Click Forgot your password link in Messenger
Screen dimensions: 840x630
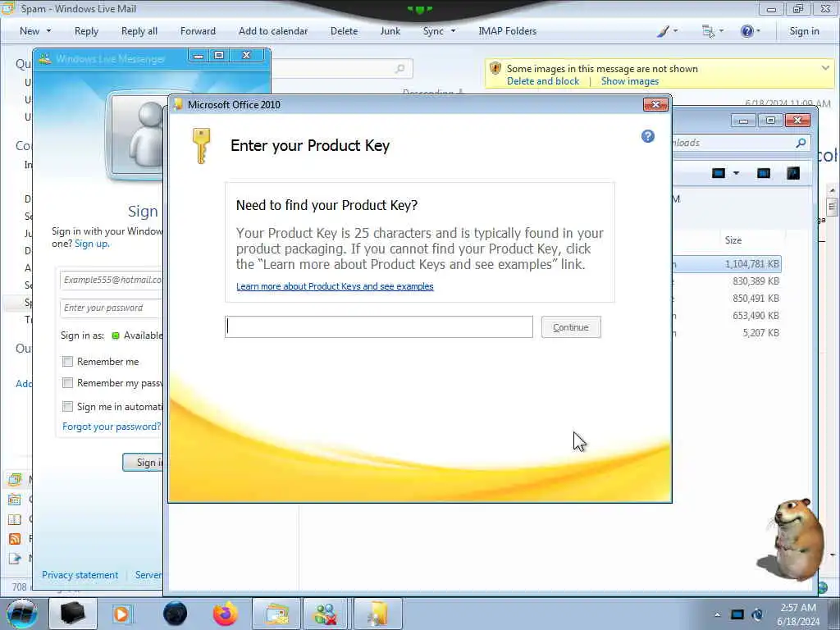pos(112,427)
